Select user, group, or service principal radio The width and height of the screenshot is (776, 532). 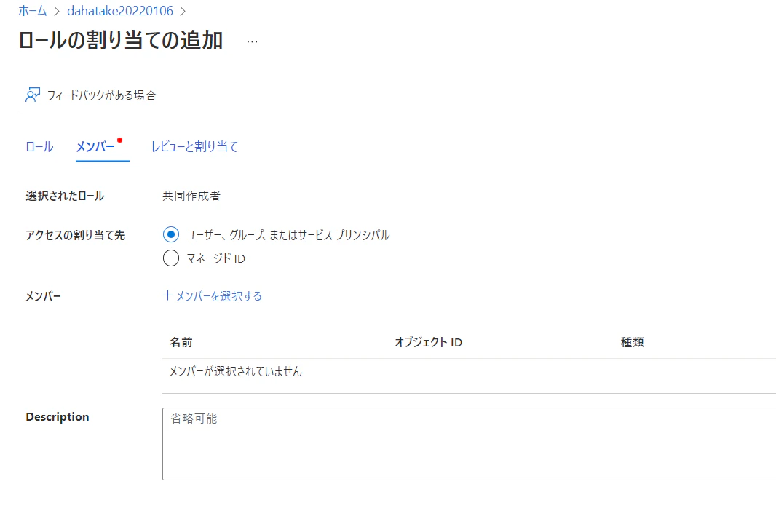coord(171,234)
